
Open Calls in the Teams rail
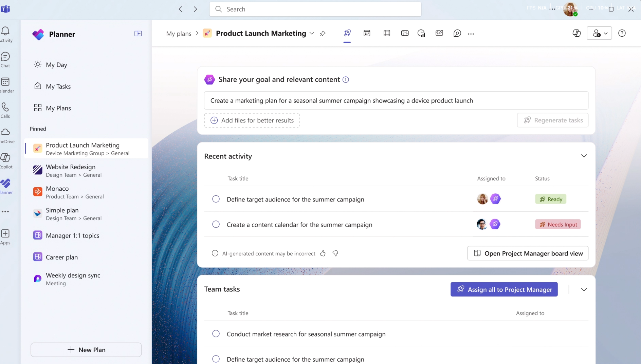tap(6, 110)
